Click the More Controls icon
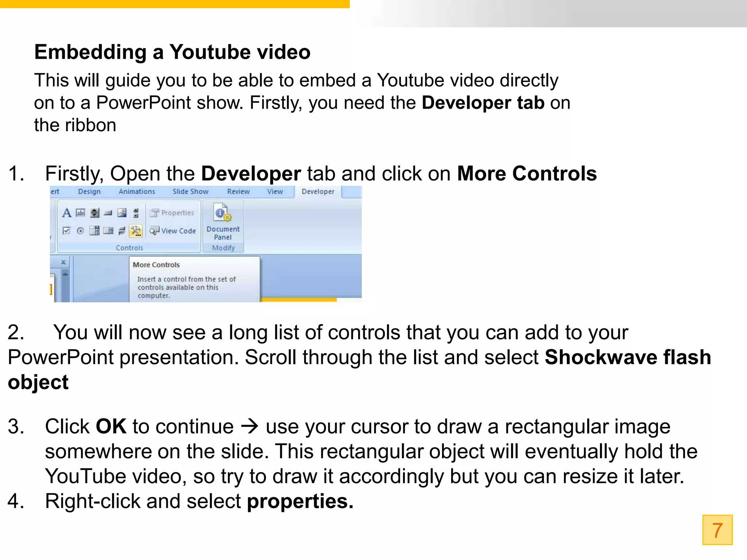Viewport: 747px width, 560px height. [136, 231]
